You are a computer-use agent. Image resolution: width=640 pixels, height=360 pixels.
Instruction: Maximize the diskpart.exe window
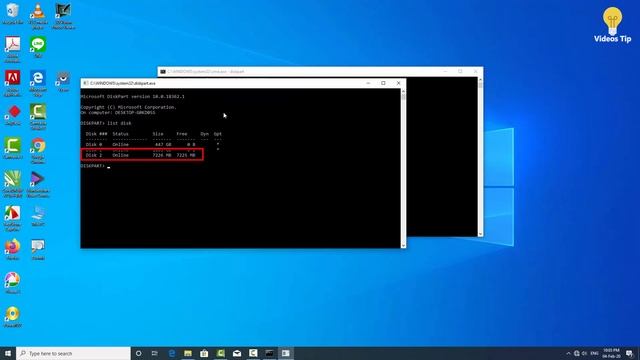[383, 83]
